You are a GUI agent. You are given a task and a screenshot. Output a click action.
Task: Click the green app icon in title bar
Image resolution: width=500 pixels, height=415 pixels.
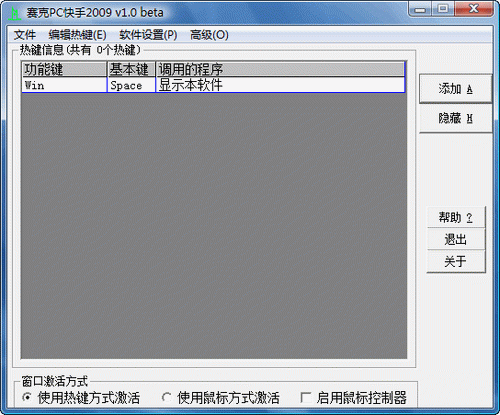click(15, 13)
